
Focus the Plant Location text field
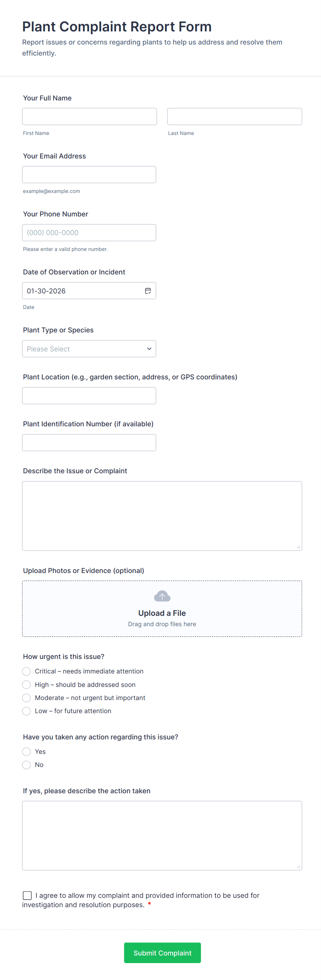coord(89,396)
